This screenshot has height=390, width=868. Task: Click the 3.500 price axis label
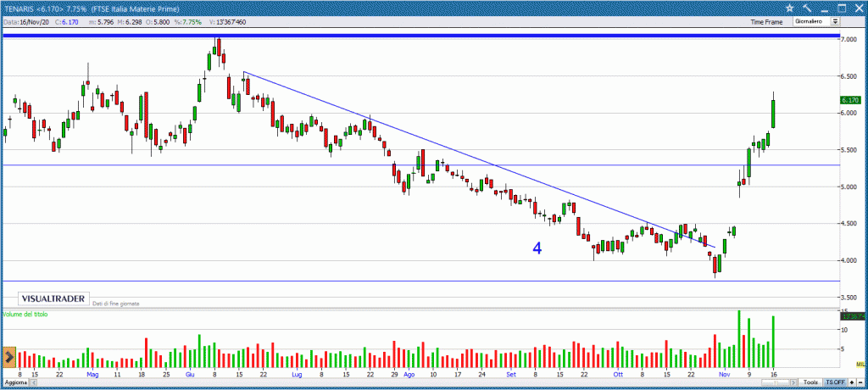coord(849,298)
